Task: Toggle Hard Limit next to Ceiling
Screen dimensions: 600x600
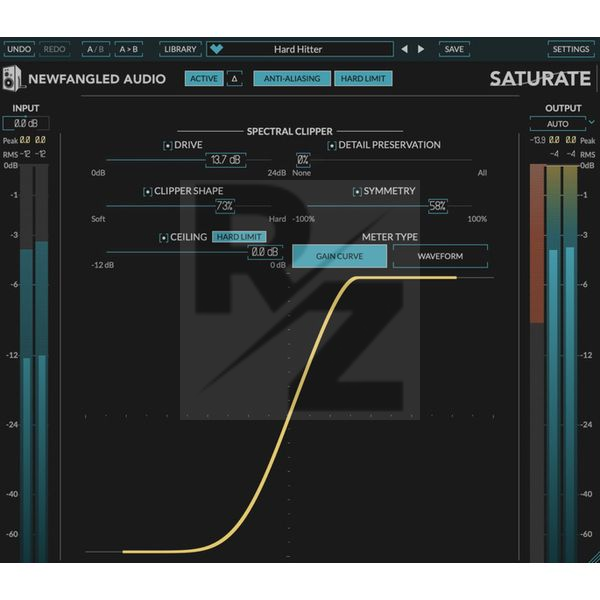Action: (x=239, y=237)
